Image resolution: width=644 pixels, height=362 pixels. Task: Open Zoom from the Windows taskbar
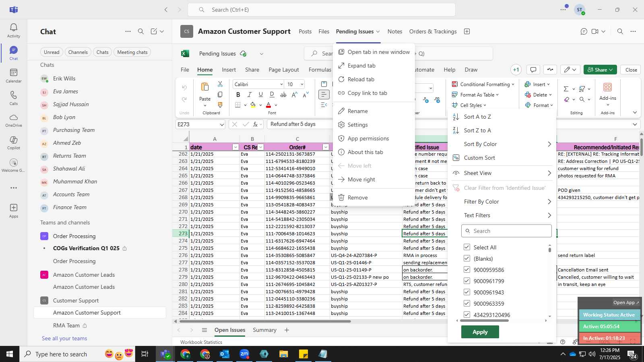244,354
